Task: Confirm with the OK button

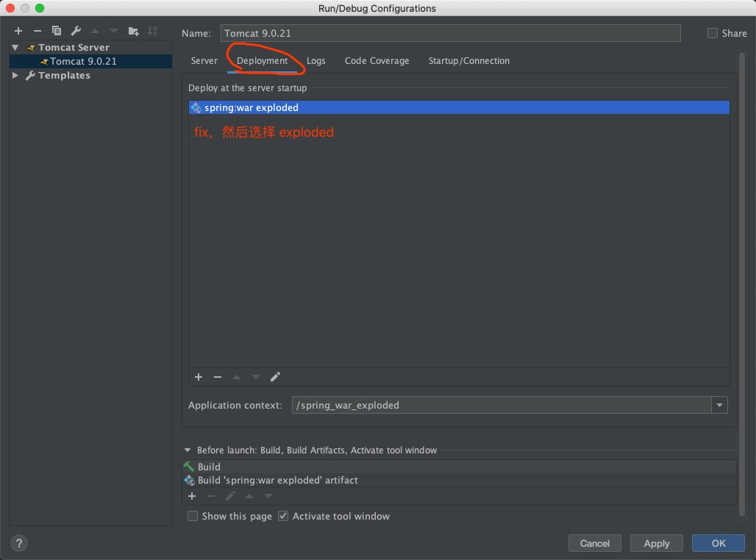Action: point(718,544)
